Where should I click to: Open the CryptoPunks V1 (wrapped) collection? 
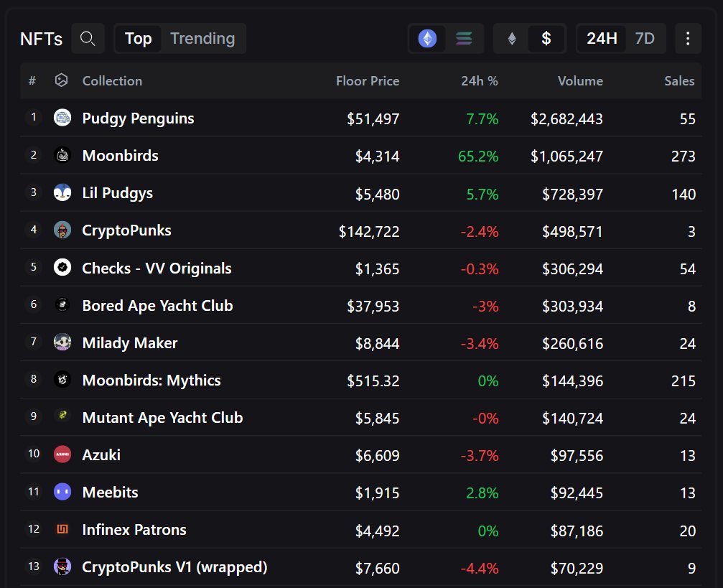[x=174, y=567]
